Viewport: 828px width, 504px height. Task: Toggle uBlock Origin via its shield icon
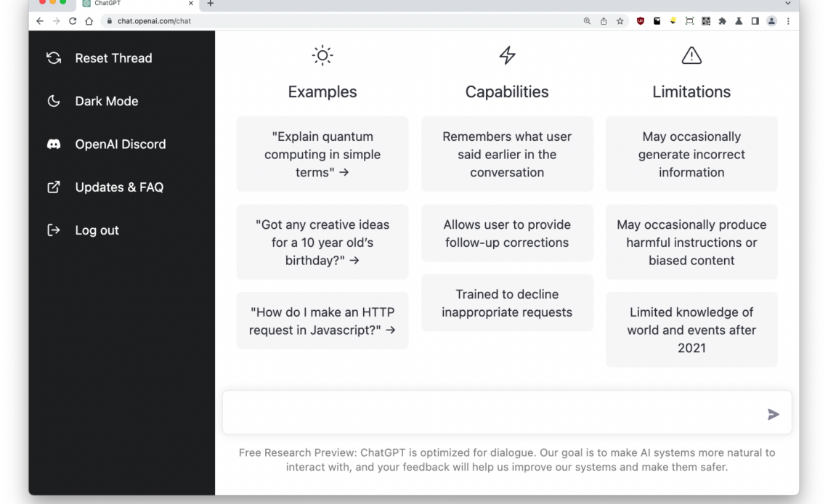pos(639,21)
